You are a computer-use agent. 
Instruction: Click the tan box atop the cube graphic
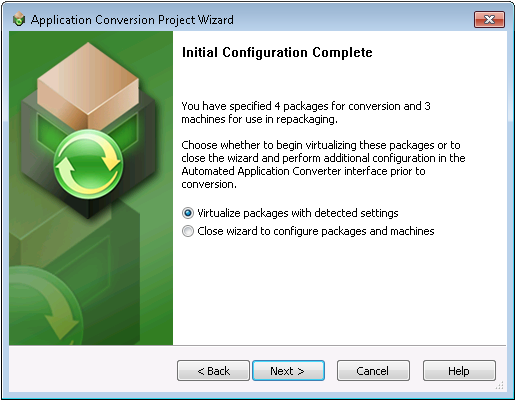[88, 85]
